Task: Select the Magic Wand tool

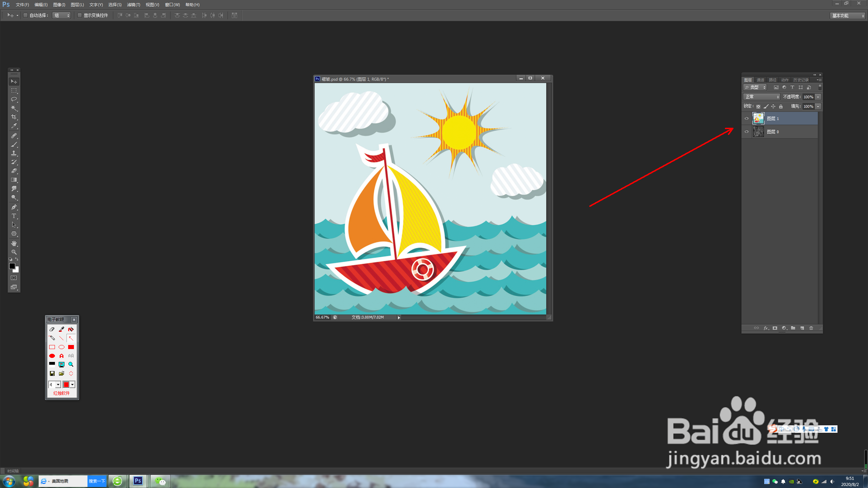Action: click(x=14, y=108)
